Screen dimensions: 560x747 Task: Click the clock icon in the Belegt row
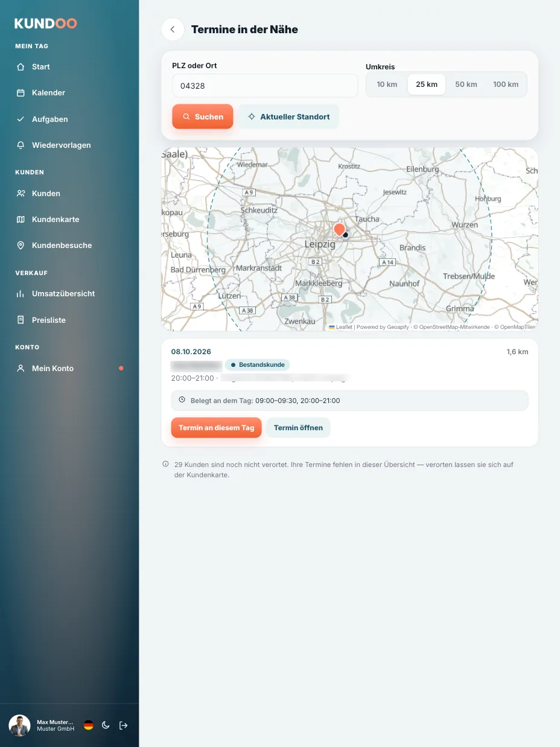pos(182,400)
